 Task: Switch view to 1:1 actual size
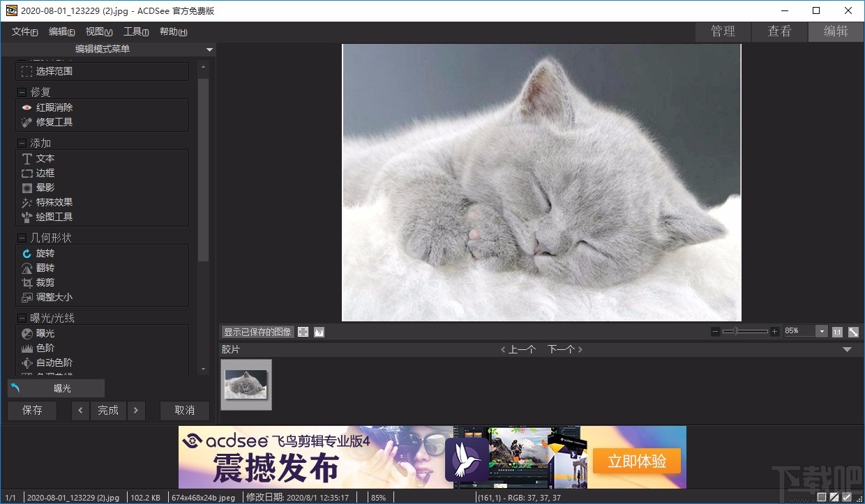tap(837, 332)
